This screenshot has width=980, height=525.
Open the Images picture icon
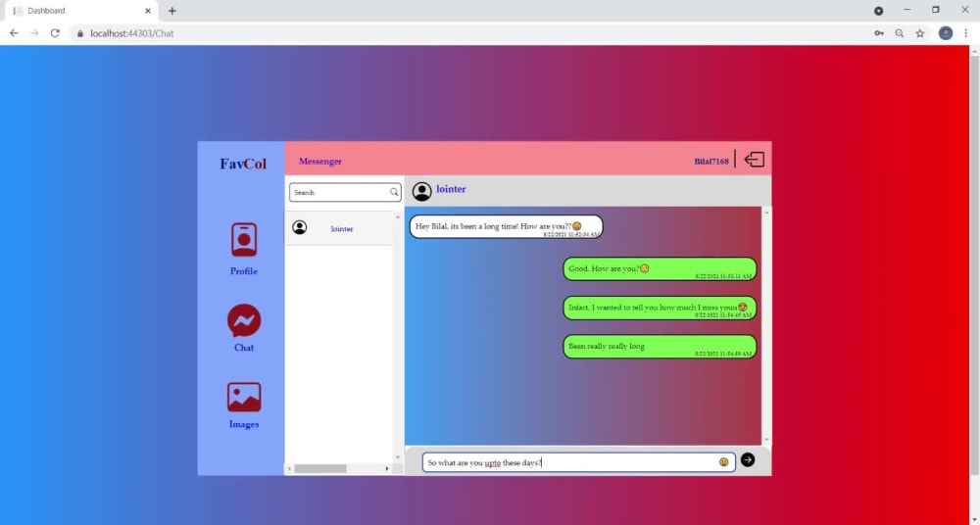point(244,397)
